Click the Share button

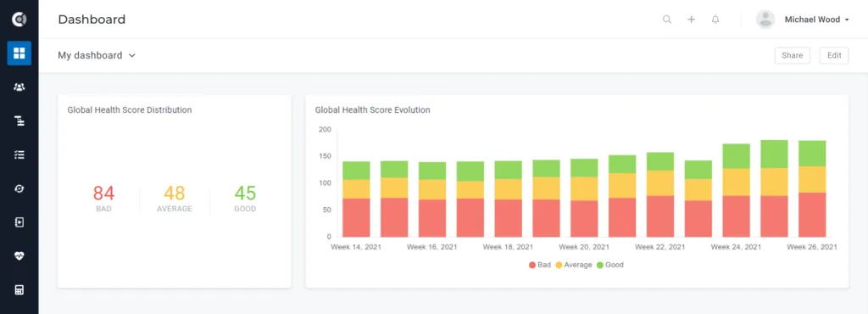793,55
